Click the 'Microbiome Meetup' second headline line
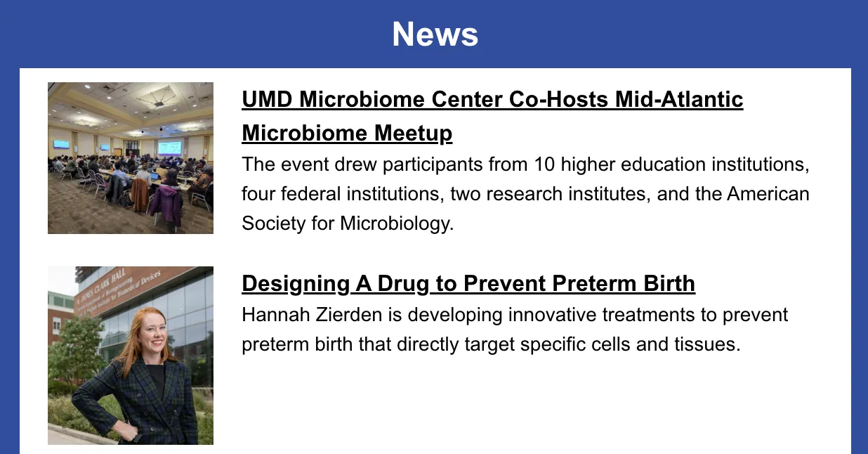 click(x=347, y=133)
